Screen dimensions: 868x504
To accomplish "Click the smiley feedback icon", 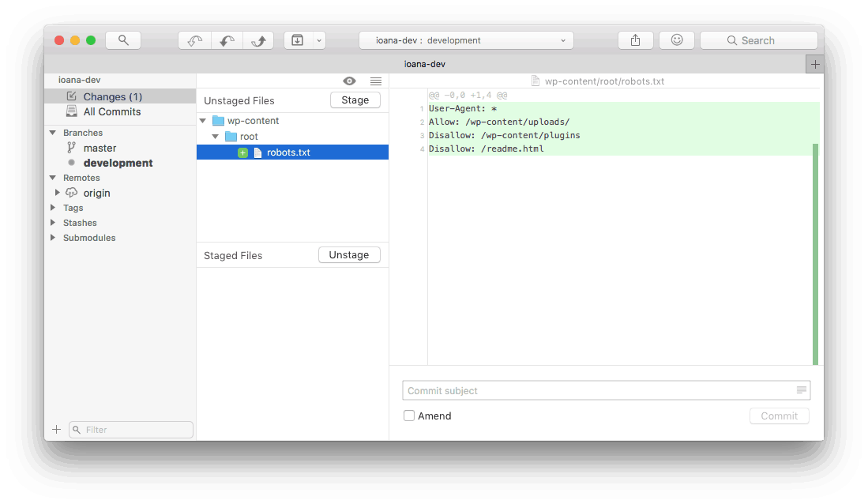I will (x=676, y=40).
